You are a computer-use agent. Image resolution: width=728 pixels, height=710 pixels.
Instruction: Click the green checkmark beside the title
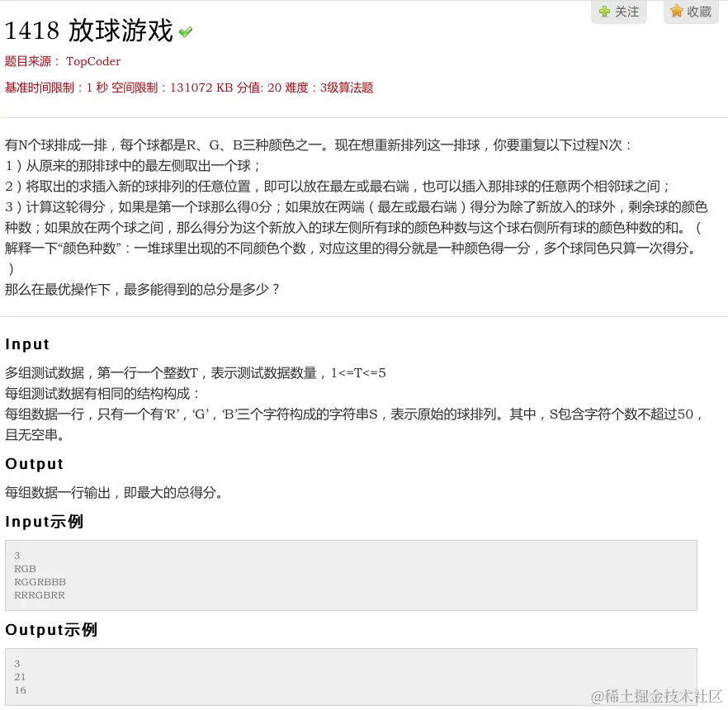click(186, 32)
